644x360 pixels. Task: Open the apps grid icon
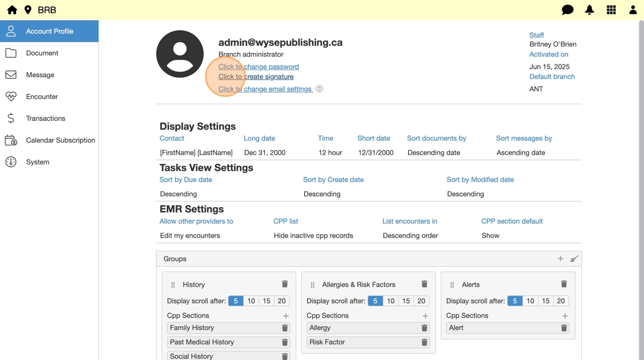point(611,10)
